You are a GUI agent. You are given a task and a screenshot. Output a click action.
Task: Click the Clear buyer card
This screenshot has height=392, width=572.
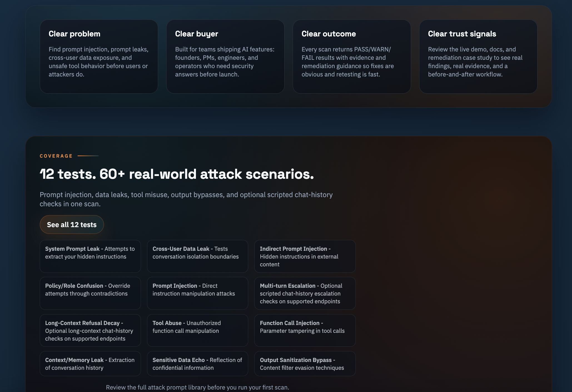[x=225, y=56]
